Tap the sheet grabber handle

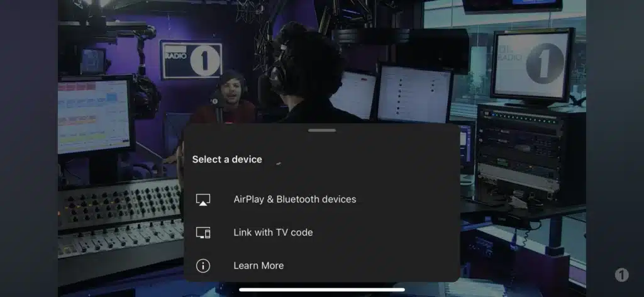click(322, 130)
